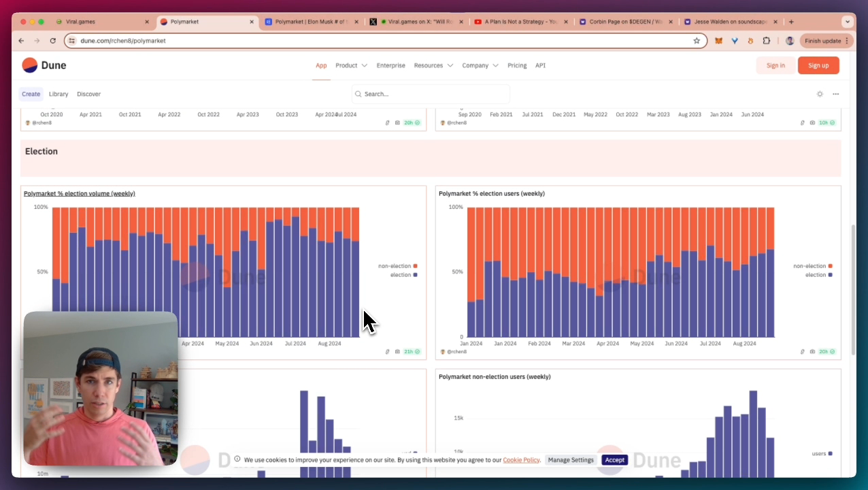Click the page vertical scrollbar
868x490 pixels.
pyautogui.click(x=853, y=291)
